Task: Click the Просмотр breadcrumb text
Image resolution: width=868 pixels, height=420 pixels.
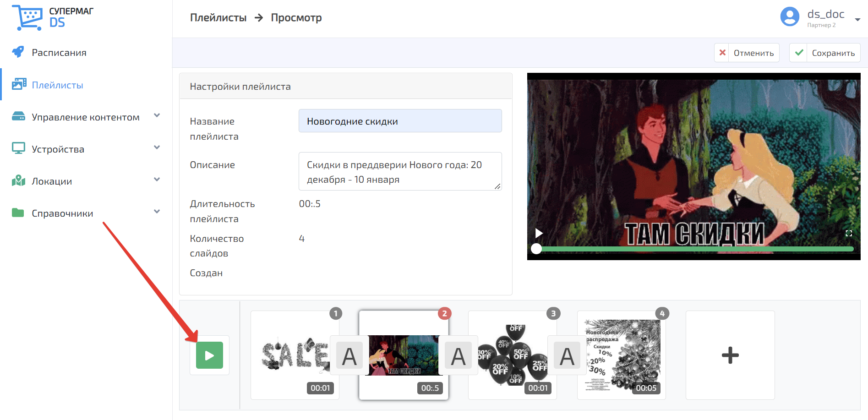Action: (x=296, y=18)
